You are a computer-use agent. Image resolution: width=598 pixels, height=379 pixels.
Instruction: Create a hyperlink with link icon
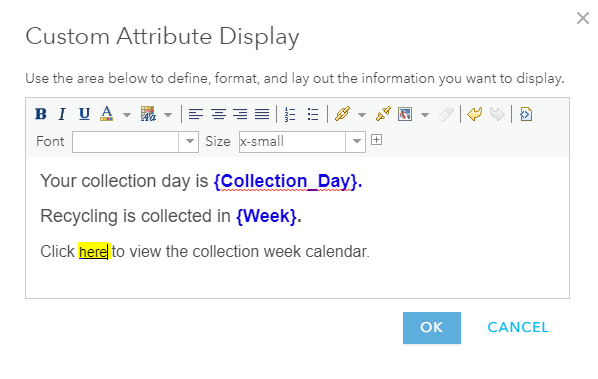[342, 114]
